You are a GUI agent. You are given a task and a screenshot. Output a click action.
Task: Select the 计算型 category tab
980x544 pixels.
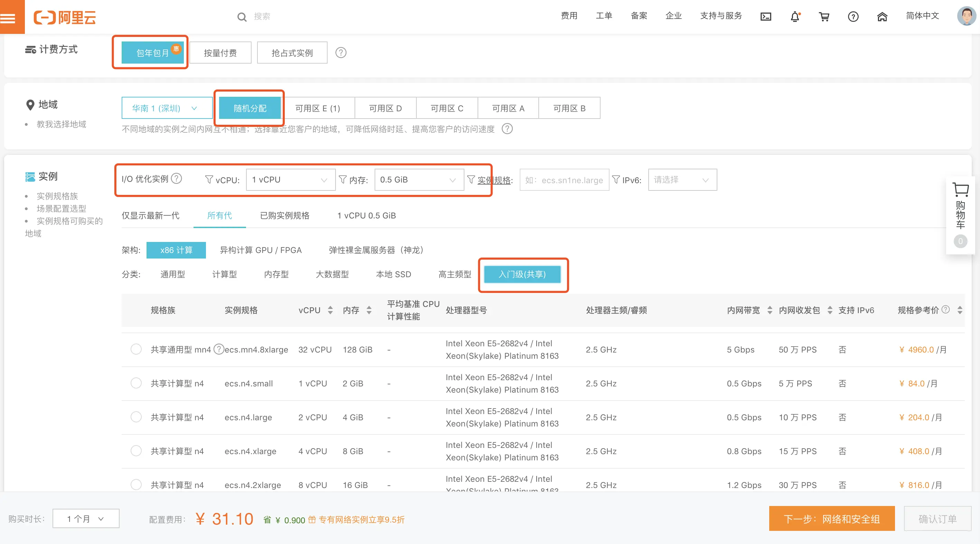coord(224,274)
